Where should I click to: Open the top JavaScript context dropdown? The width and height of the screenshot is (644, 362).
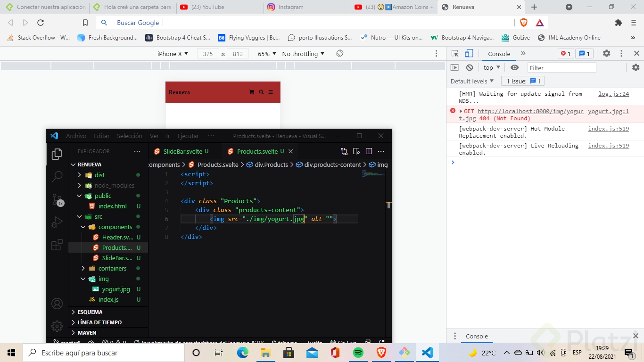492,67
